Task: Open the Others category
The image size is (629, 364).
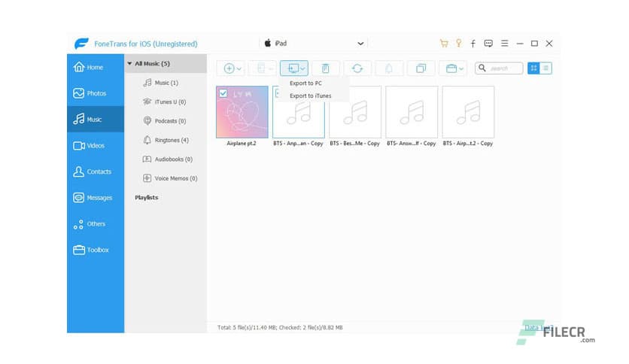Action: (x=96, y=224)
